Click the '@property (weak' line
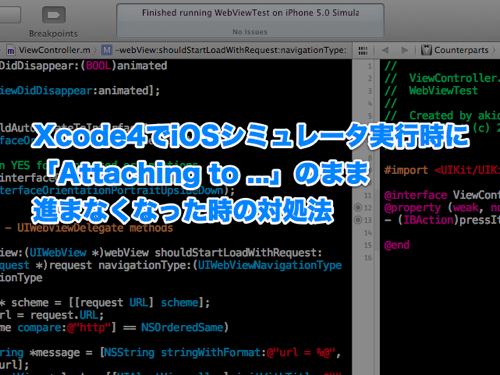Viewport: 500px width, 375px height. (x=433, y=207)
